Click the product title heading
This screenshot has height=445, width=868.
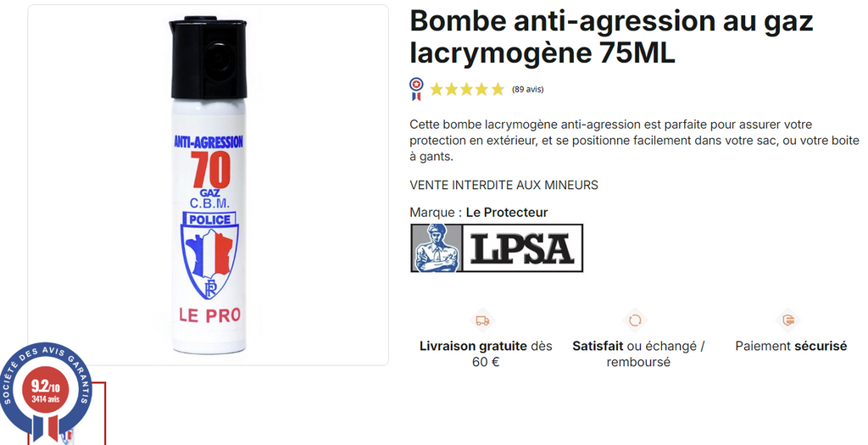[x=611, y=37]
